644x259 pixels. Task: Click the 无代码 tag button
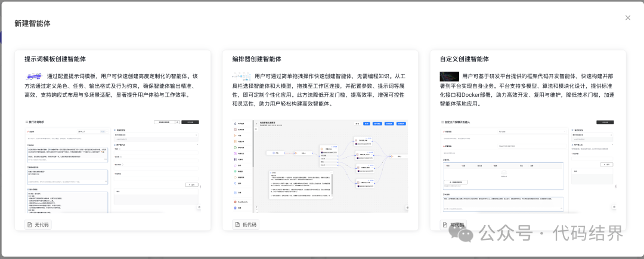point(38,225)
